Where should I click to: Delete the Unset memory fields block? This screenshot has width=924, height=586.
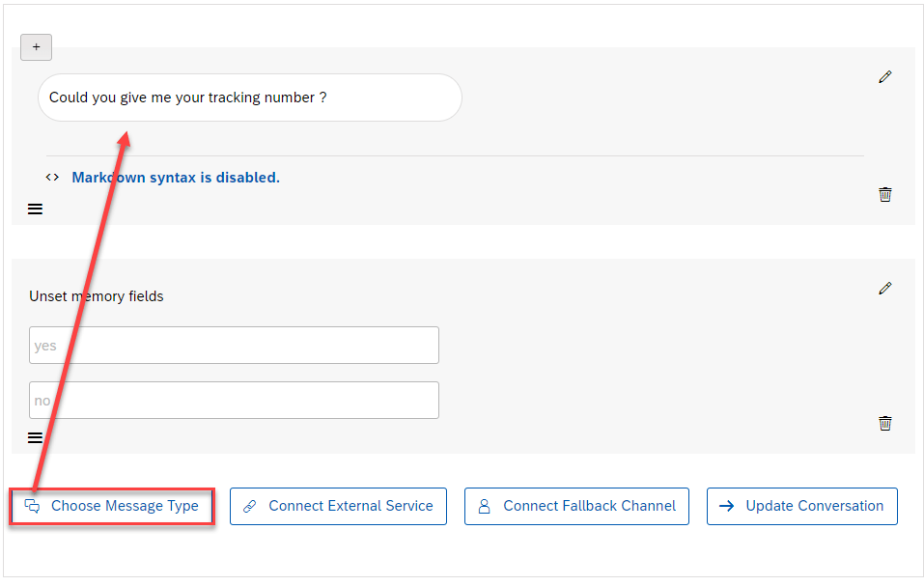(x=884, y=423)
